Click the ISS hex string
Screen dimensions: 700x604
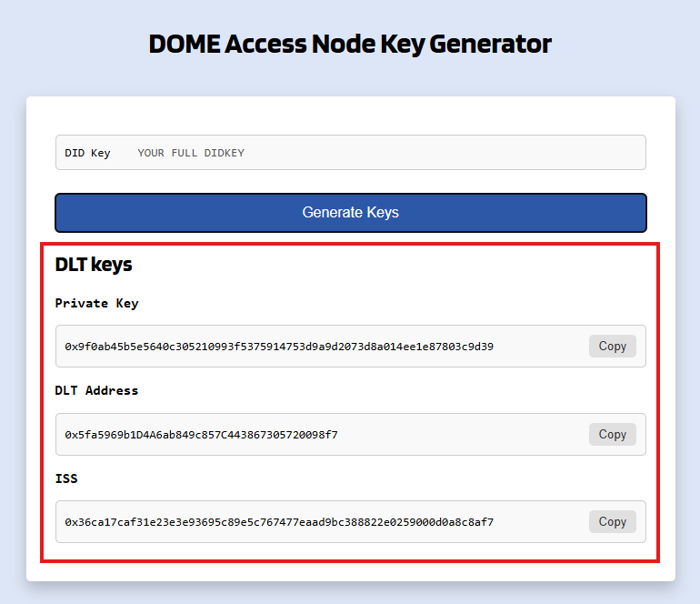pyautogui.click(x=279, y=522)
